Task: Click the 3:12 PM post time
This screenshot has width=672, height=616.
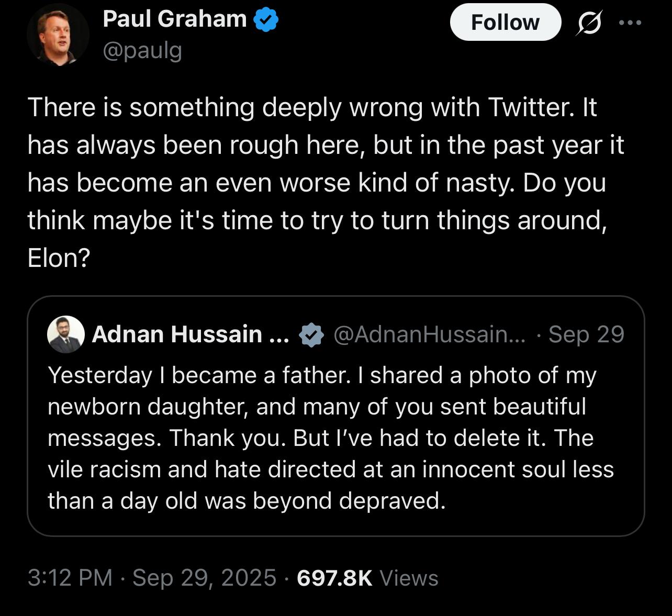Action: (70, 578)
